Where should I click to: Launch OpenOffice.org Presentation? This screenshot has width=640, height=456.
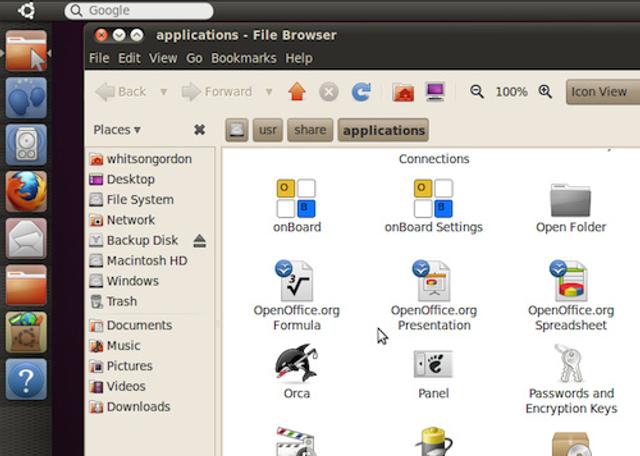tap(433, 281)
